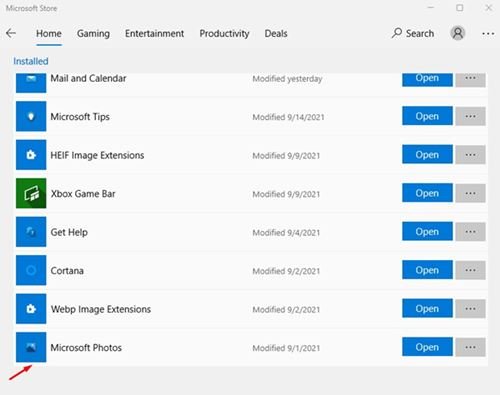Go back with the back arrow
The width and height of the screenshot is (500, 395).
pos(11,33)
